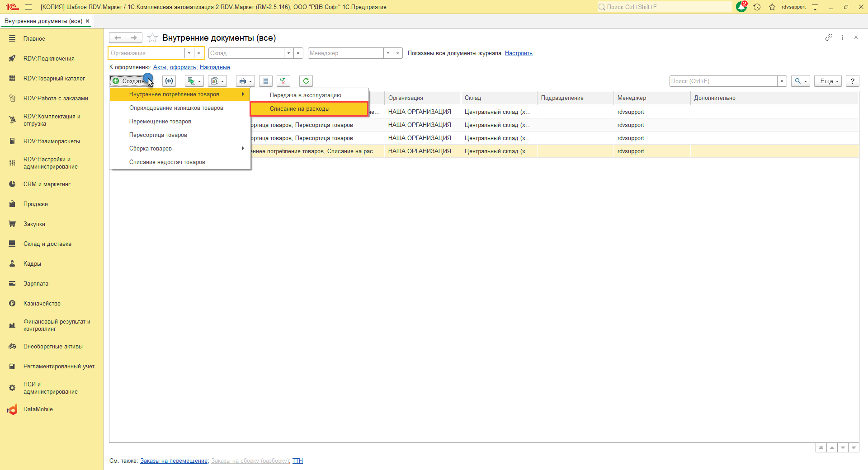This screenshot has width=868, height=470.
Task: Open the history clock icon
Action: (757, 7)
